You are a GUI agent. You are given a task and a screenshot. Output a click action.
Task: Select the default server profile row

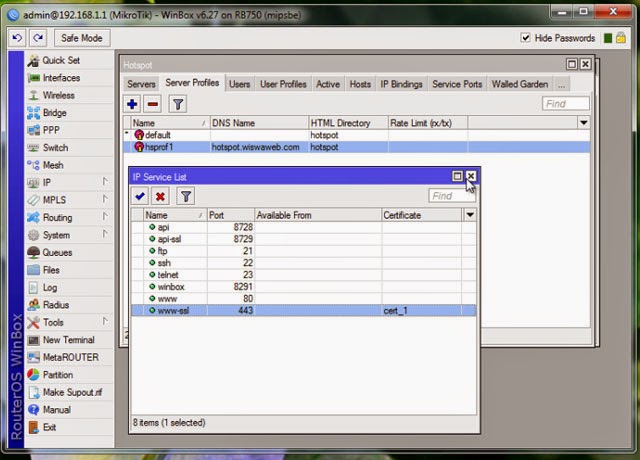[357, 135]
